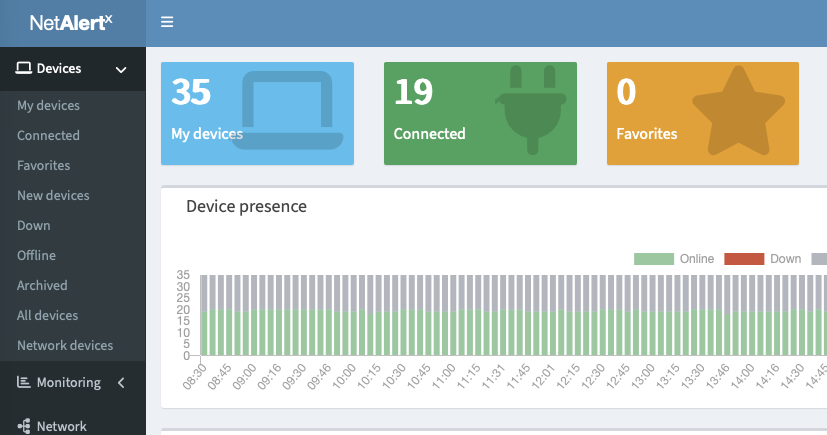Select My devices in the sidebar
The width and height of the screenshot is (827, 435).
(x=48, y=105)
